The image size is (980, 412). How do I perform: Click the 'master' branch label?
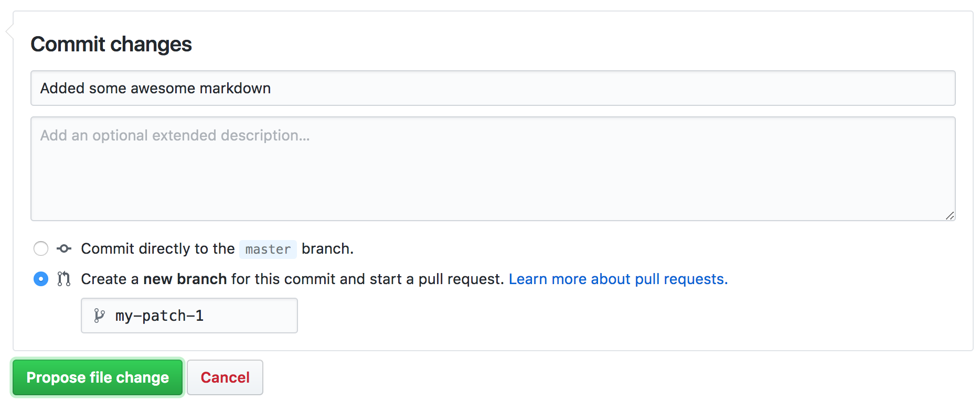tap(268, 249)
